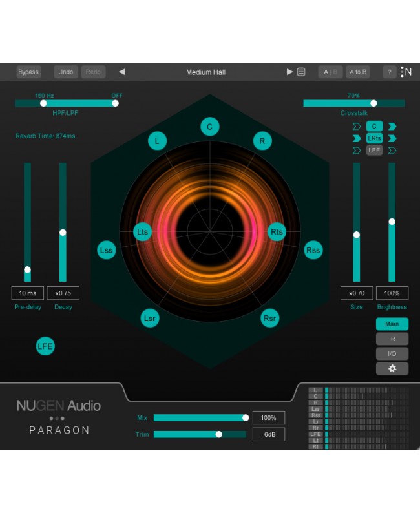Open the preset list browser icon
This screenshot has width=420, height=513.
click(301, 72)
